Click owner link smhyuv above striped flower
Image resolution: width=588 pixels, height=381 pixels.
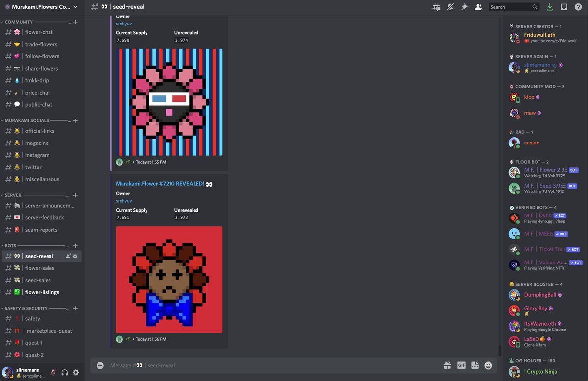pos(123,24)
